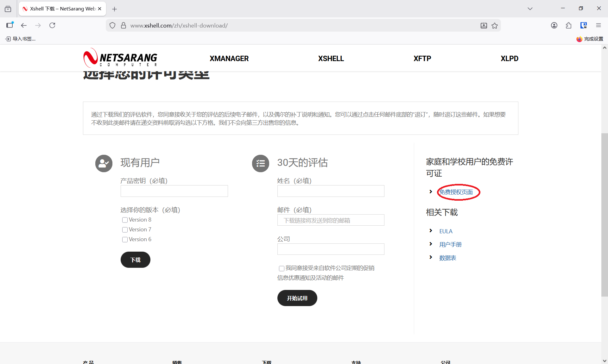The height and width of the screenshot is (364, 608).
Task: Click the 30天的评估 heading
Action: 302,163
